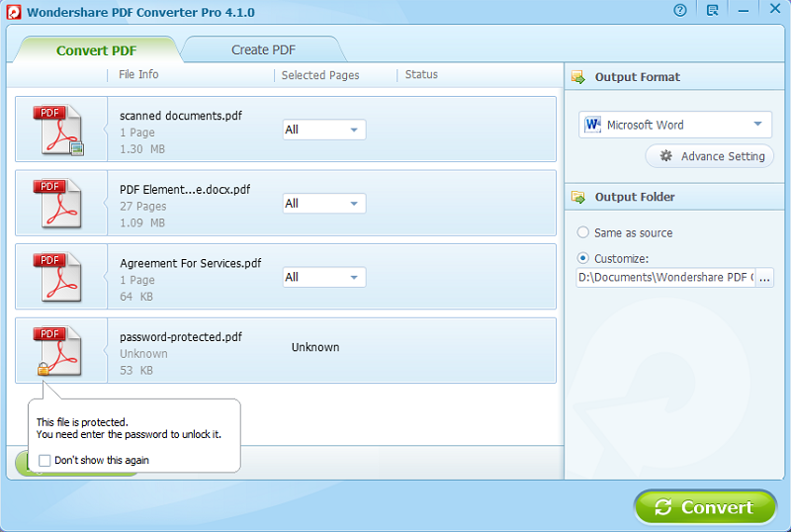Screen dimensions: 791x532
Task: Browse output folder with the ... button
Action: click(x=764, y=278)
